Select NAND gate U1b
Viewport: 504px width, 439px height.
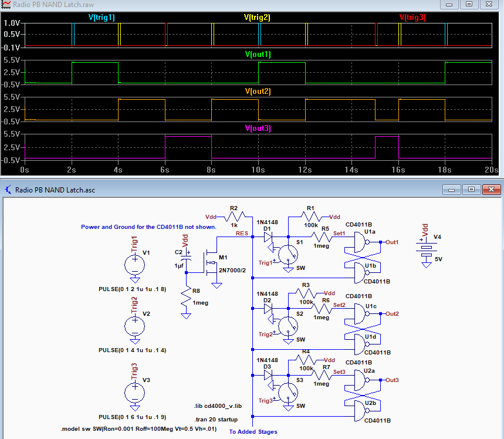coord(362,273)
